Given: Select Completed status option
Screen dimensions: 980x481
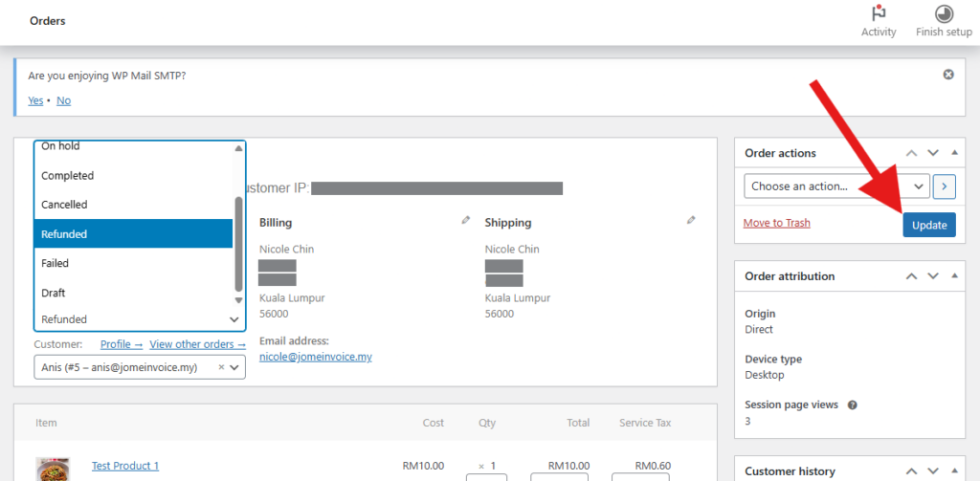Looking at the screenshot, I should (133, 176).
